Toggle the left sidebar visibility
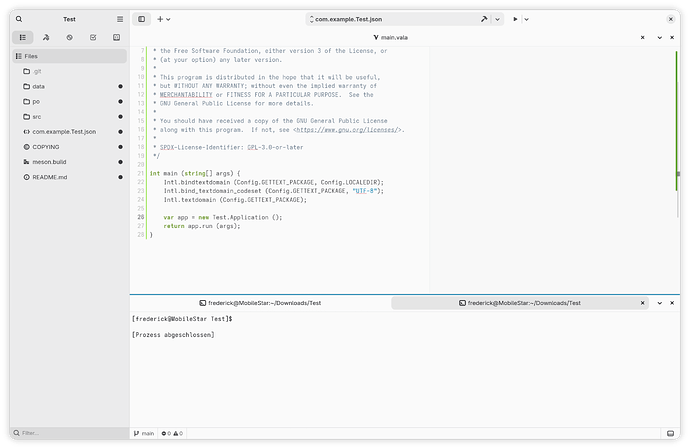690x448 pixels. click(x=142, y=19)
